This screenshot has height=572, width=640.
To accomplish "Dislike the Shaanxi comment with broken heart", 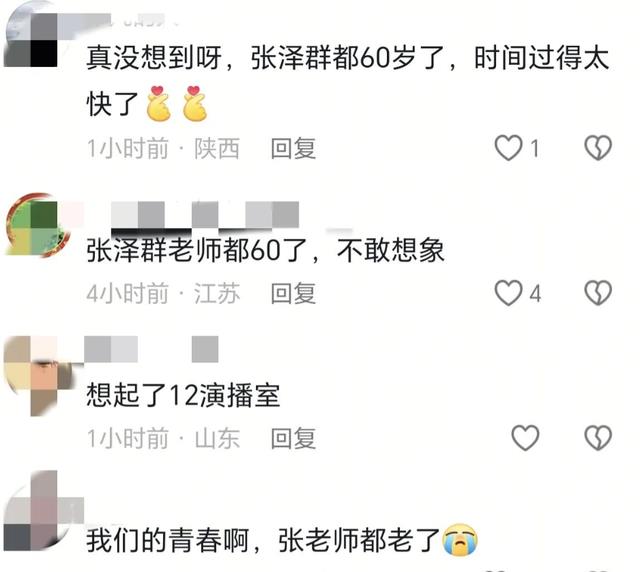I will 598,148.
